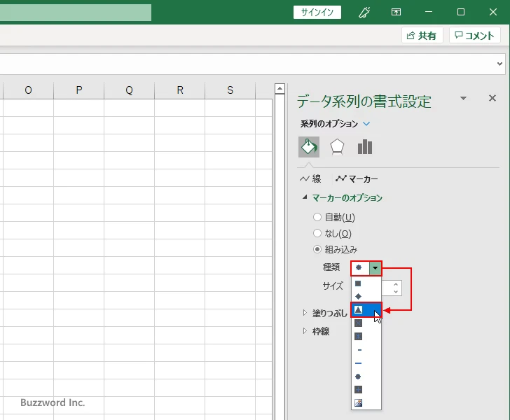Click the title bar search box

pyautogui.click(x=76, y=13)
